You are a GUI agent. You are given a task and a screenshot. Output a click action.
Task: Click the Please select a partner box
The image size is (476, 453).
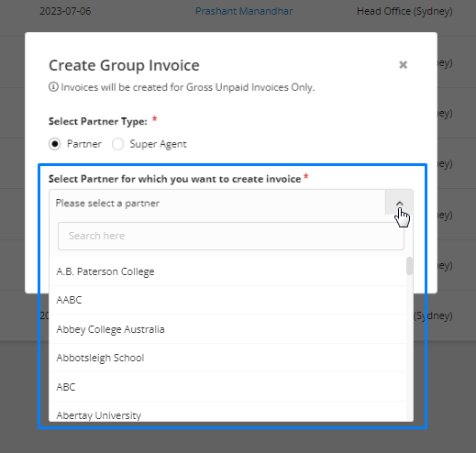pos(217,203)
